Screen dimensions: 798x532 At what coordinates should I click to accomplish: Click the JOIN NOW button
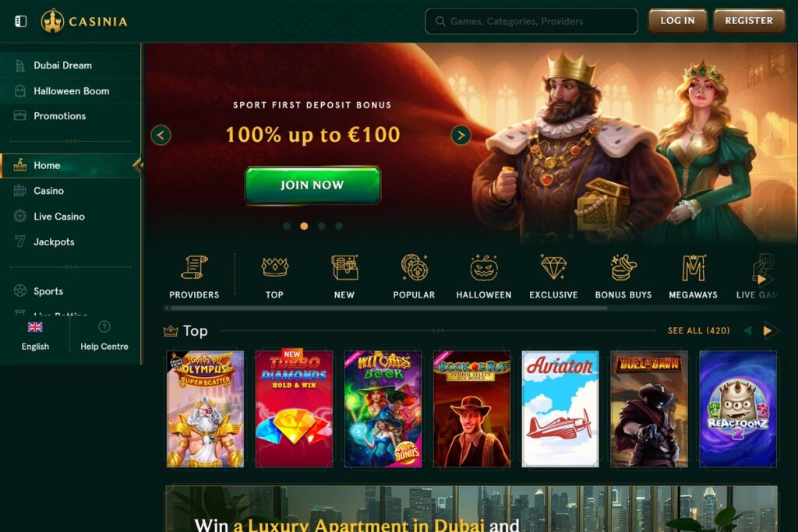[312, 185]
